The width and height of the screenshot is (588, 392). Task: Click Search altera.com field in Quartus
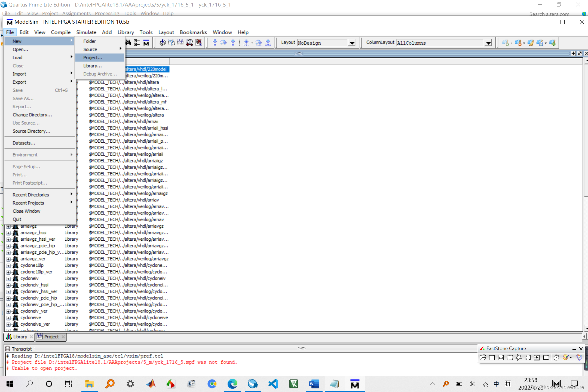tap(555, 14)
